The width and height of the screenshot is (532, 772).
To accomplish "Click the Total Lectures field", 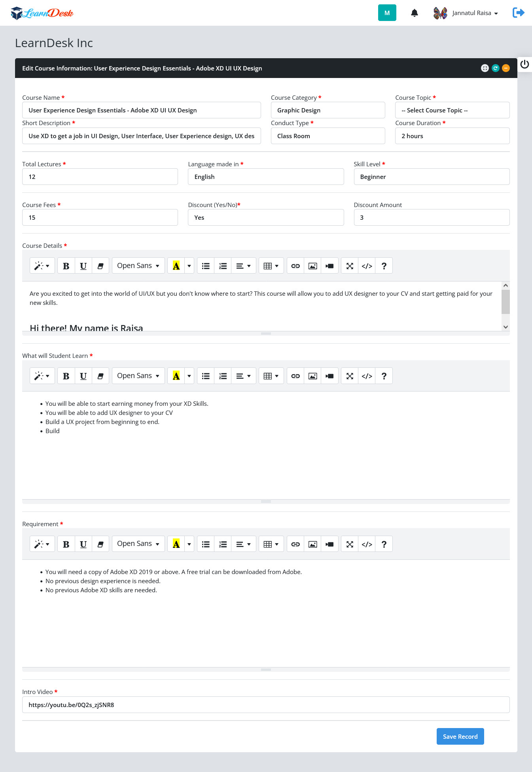I will pos(100,177).
